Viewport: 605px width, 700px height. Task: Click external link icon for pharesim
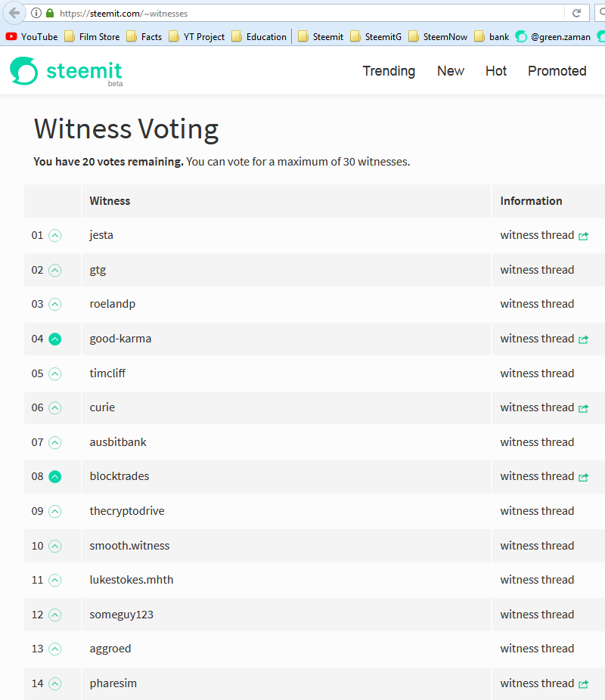tap(583, 684)
